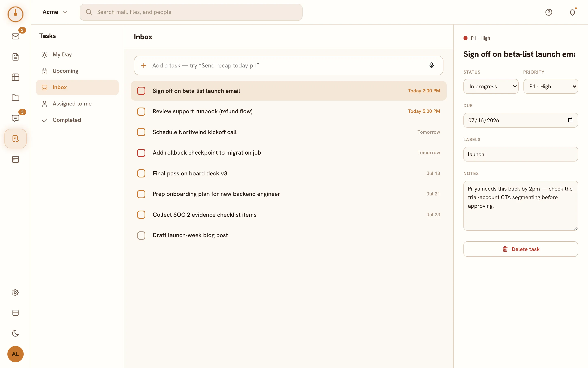Go to Upcoming tasks view
The height and width of the screenshot is (368, 588).
click(77, 71)
